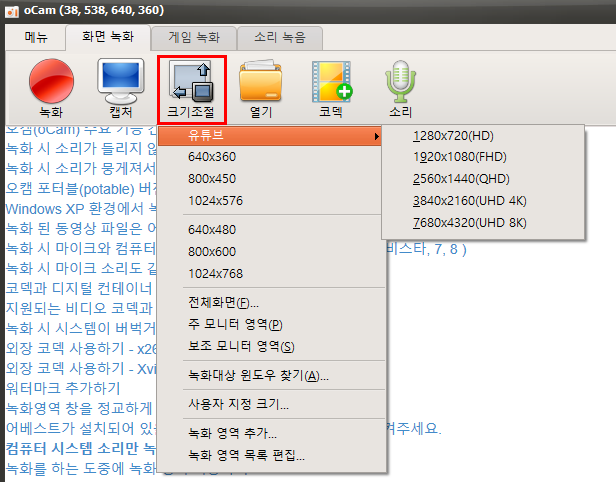Choose 주 모니터 영역(P) menu entry
This screenshot has height=482, width=616.
click(270, 324)
